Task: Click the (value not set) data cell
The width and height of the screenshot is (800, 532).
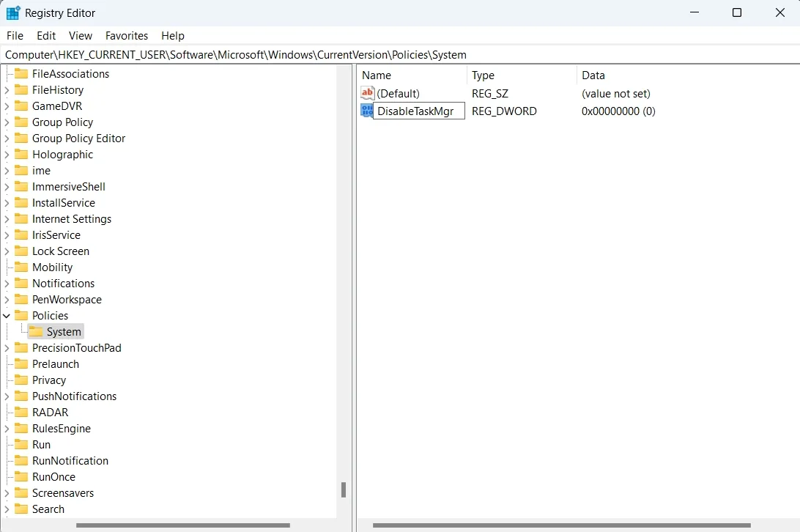Action: point(616,94)
